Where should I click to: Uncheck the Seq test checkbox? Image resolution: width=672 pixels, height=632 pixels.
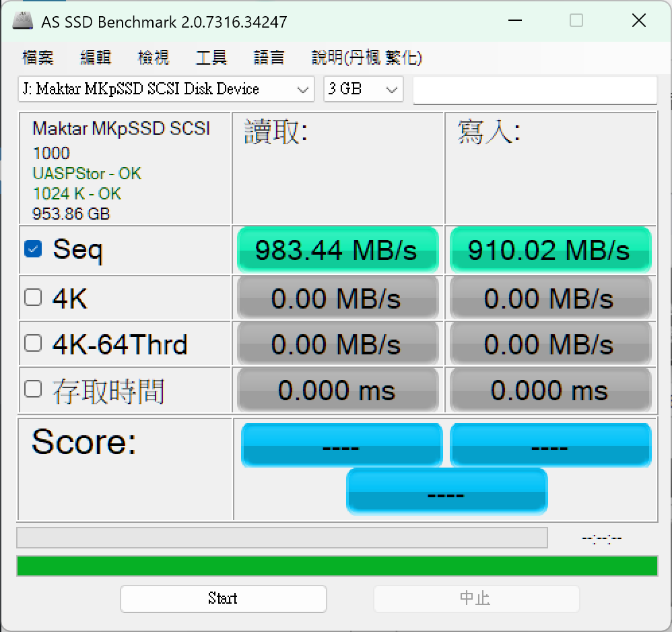coord(32,249)
